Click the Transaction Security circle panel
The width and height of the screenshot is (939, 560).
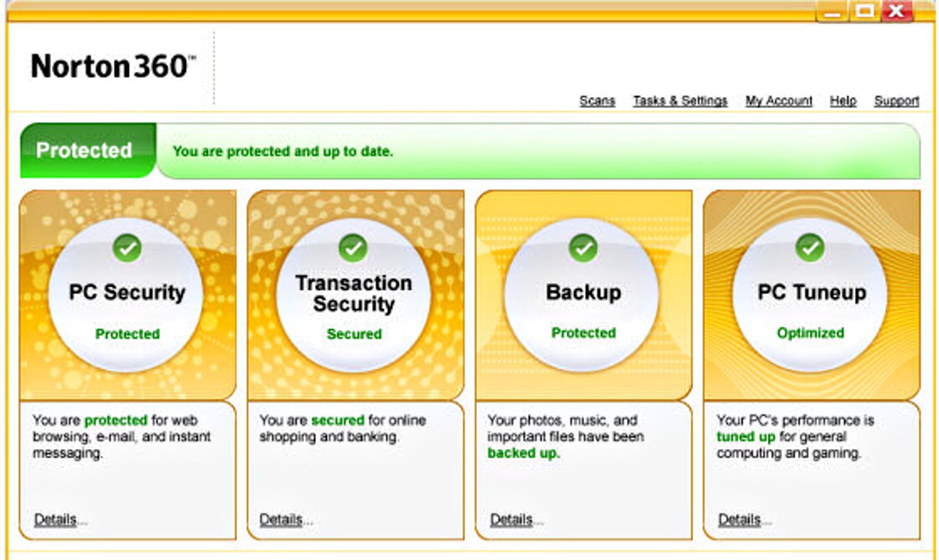click(354, 295)
